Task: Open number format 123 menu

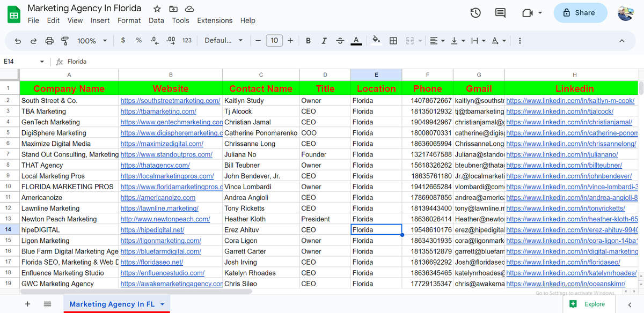Action: (187, 40)
